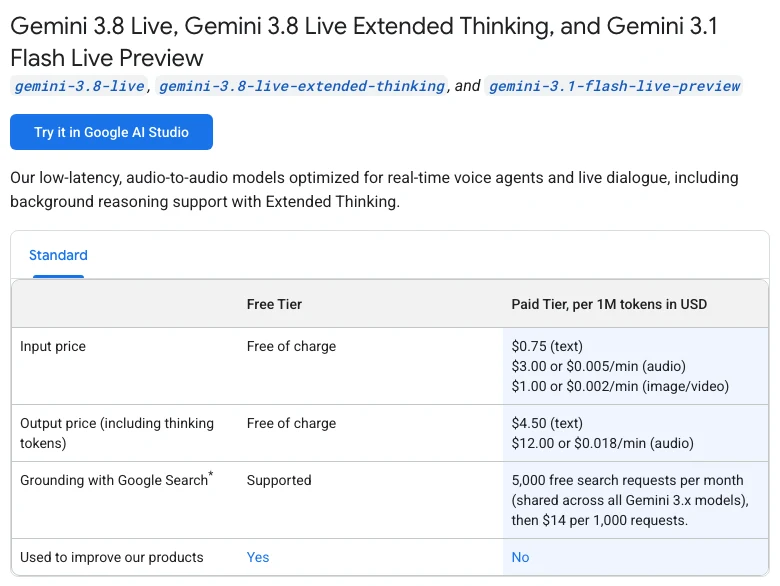Click the Yes link in Free Tier column
This screenshot has height=586, width=780.
point(258,557)
